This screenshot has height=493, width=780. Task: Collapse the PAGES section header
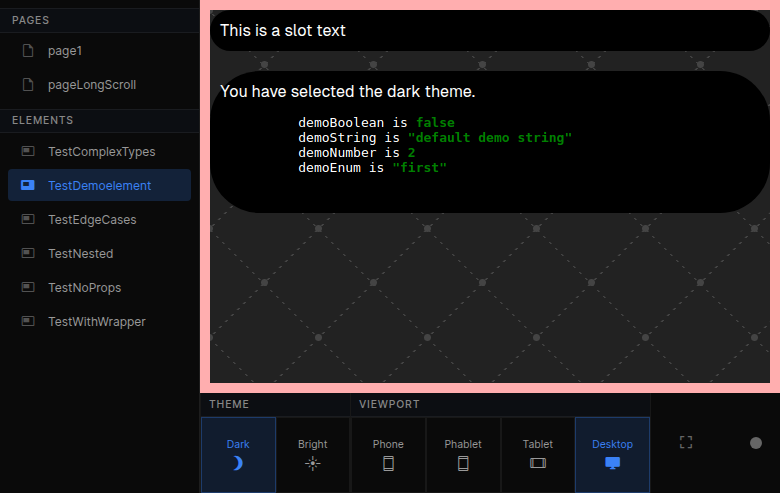pos(31,20)
